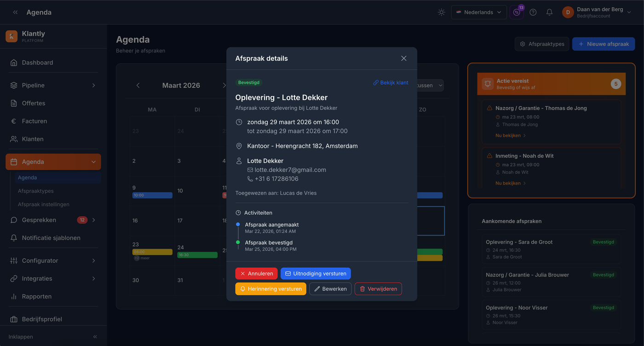Screen dimensions: 644x346
Task: Select Afspraaktypes submenu item
Action: [x=36, y=191]
